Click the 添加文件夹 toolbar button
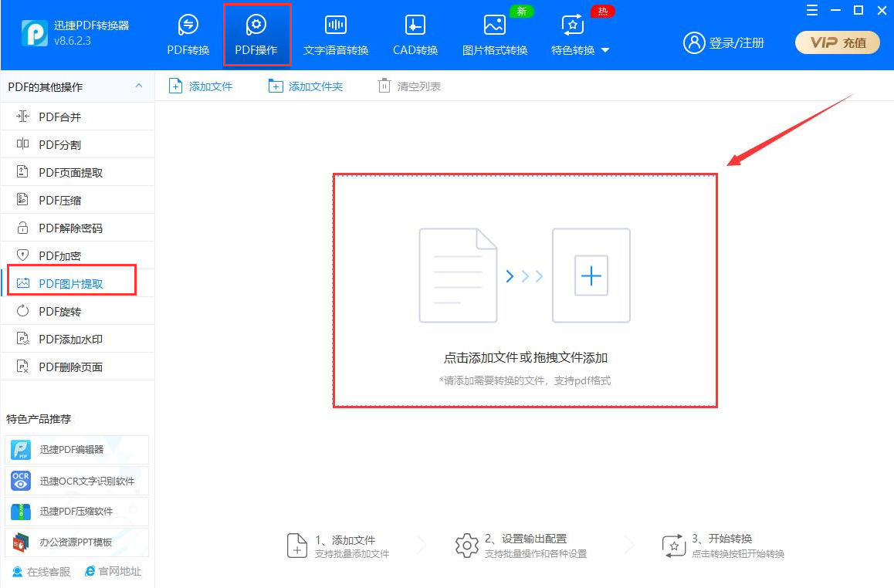This screenshot has width=894, height=588. click(x=306, y=86)
